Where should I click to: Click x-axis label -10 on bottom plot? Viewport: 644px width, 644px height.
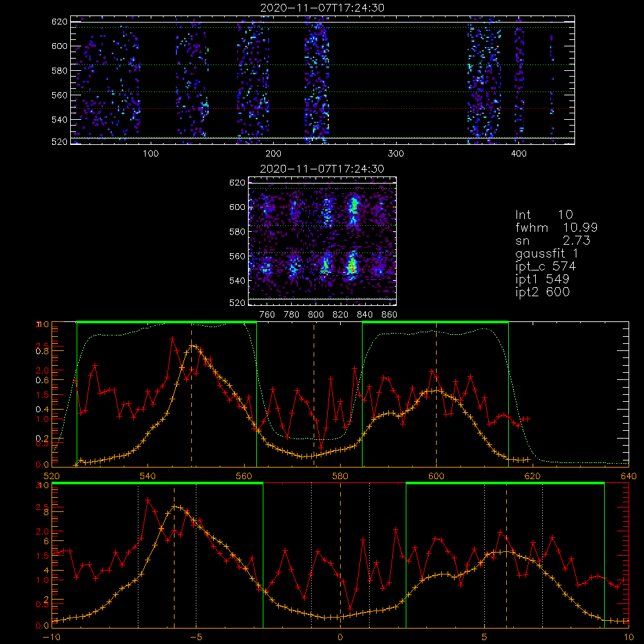point(52,637)
